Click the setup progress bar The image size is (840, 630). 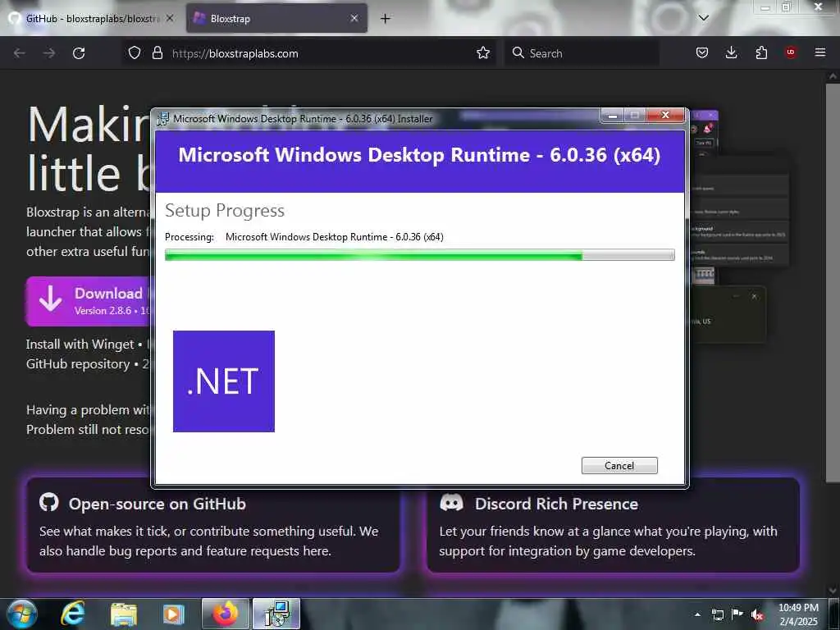419,256
